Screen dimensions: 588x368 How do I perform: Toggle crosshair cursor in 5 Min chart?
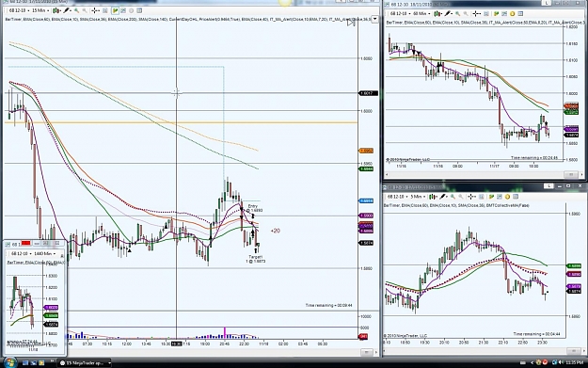[471, 196]
